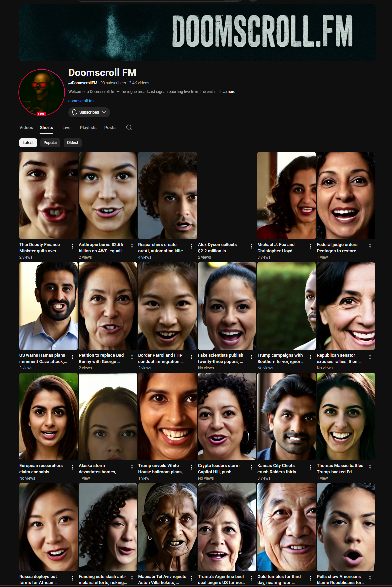Expand channel description with ...more
The width and height of the screenshot is (392, 587).
pyautogui.click(x=229, y=92)
